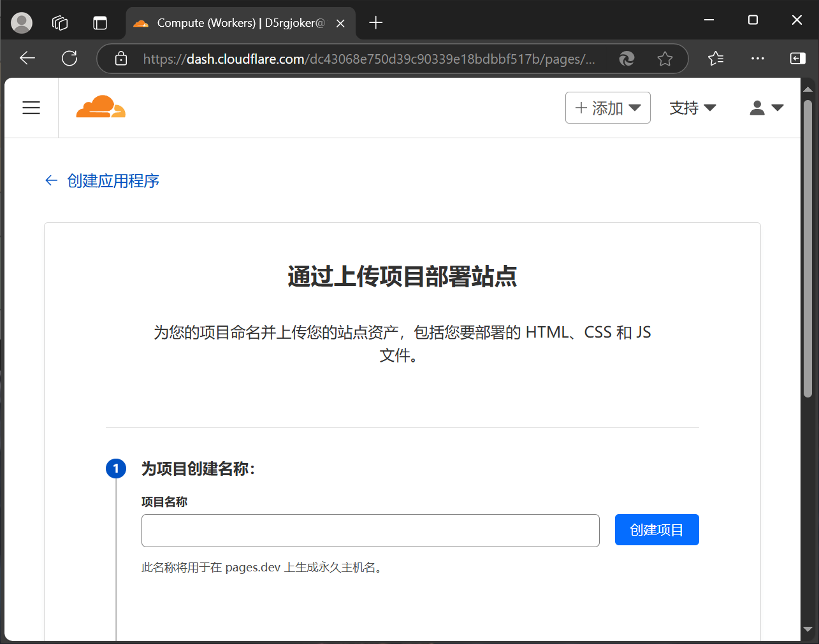Open a new browser tab
Screen dimensions: 819x644
[376, 23]
